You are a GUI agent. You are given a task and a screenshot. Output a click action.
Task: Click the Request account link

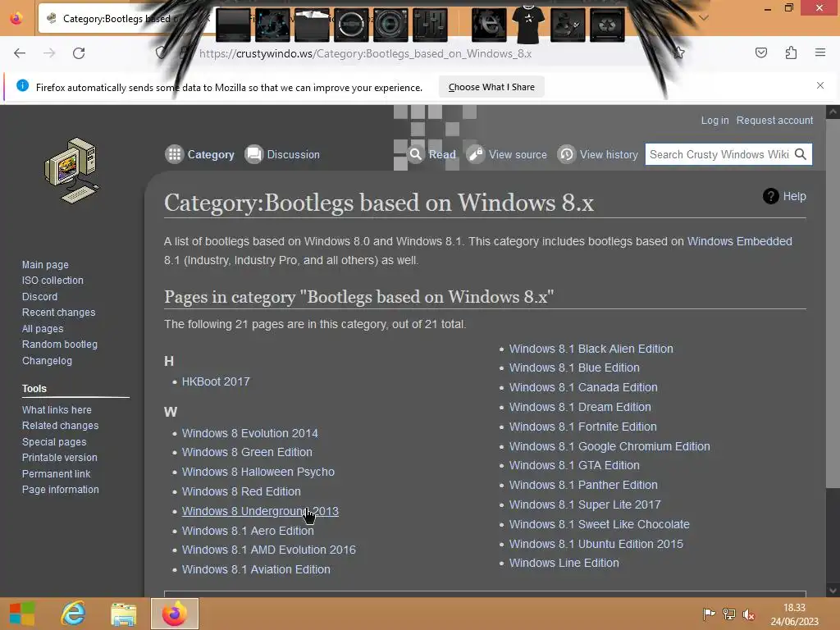click(x=774, y=120)
